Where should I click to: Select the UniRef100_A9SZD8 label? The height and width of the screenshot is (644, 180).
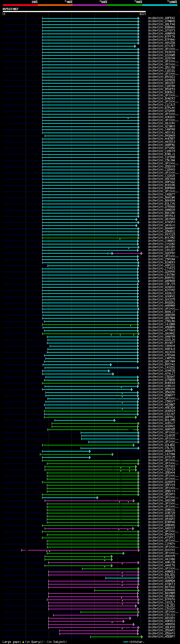[161, 43]
